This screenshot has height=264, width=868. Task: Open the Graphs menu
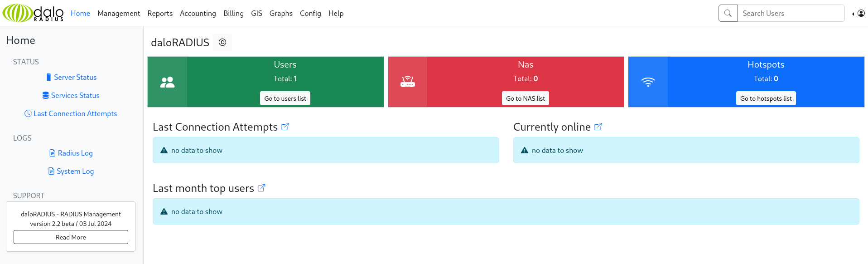coord(281,14)
